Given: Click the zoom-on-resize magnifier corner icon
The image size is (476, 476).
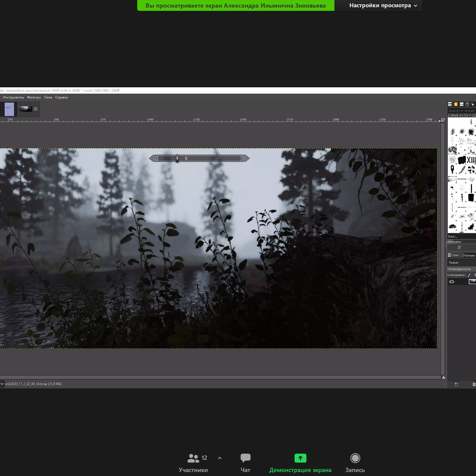Looking at the screenshot, I should 443,120.
